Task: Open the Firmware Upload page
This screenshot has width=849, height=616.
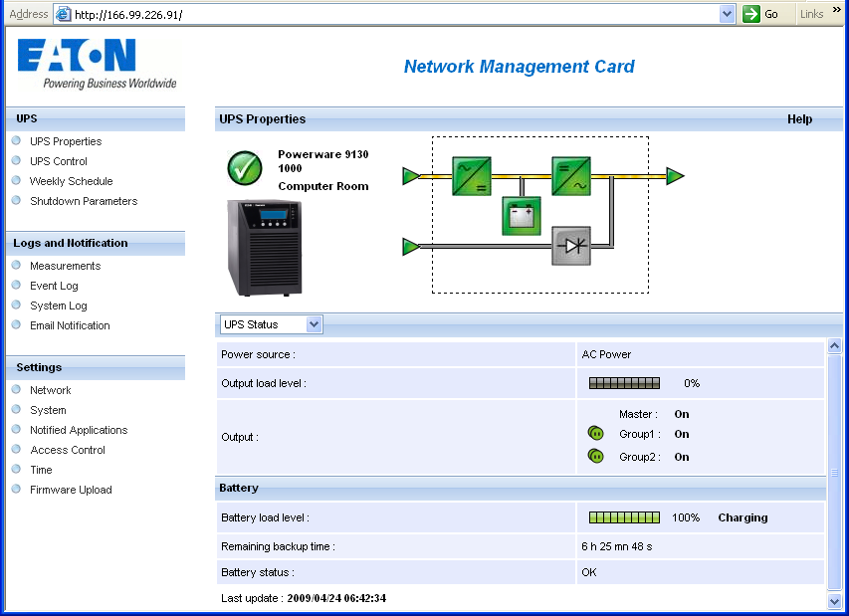Action: [71, 490]
